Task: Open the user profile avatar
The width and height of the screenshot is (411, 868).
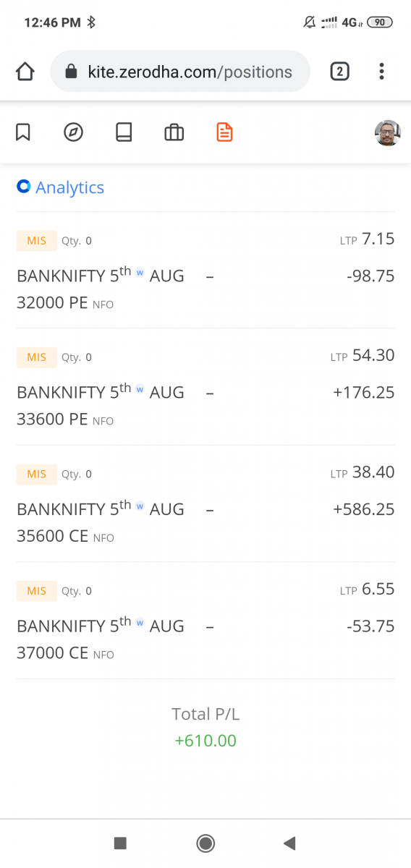Action: click(388, 133)
